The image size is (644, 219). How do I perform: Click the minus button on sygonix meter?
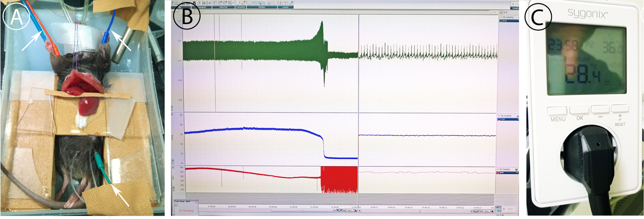pyautogui.click(x=600, y=109)
